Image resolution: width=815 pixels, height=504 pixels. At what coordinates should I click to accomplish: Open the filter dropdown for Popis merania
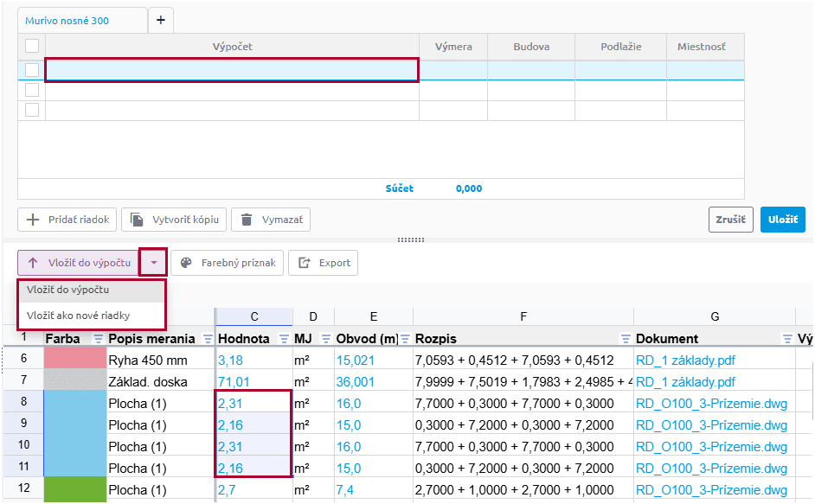tap(208, 339)
